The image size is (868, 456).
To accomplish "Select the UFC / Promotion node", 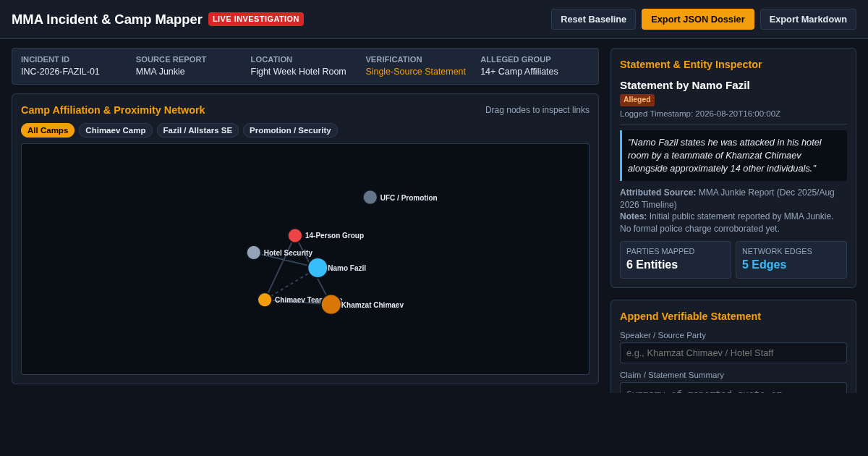I will coord(370,198).
